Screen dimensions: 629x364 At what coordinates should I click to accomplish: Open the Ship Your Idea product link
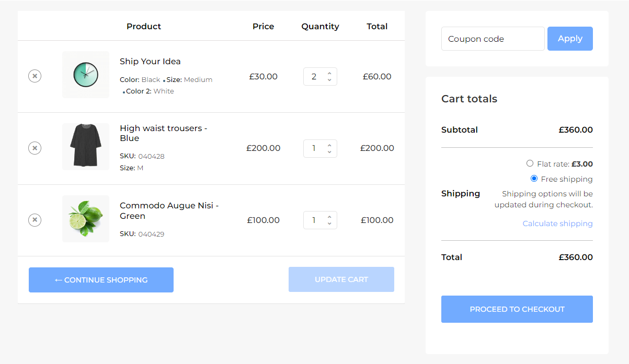click(150, 62)
